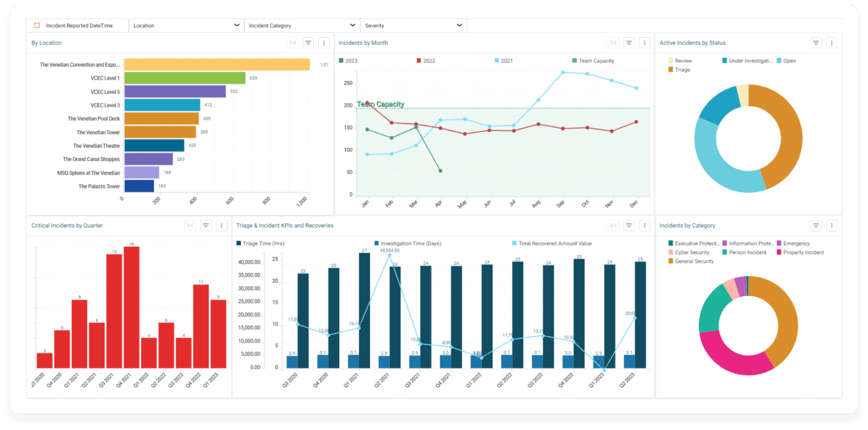Select the resize icon on By Location panel
This screenshot has height=430, width=868.
coord(292,42)
